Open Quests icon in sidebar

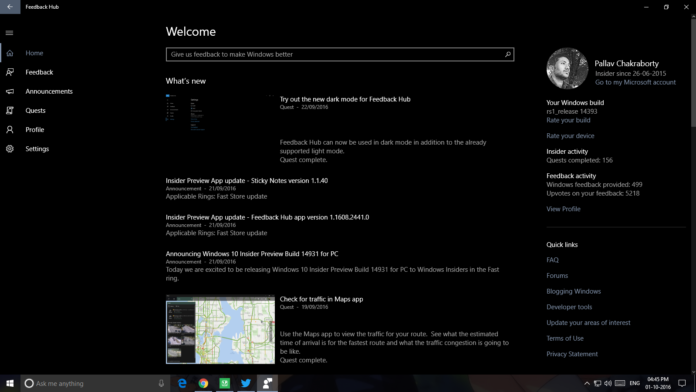pos(10,111)
